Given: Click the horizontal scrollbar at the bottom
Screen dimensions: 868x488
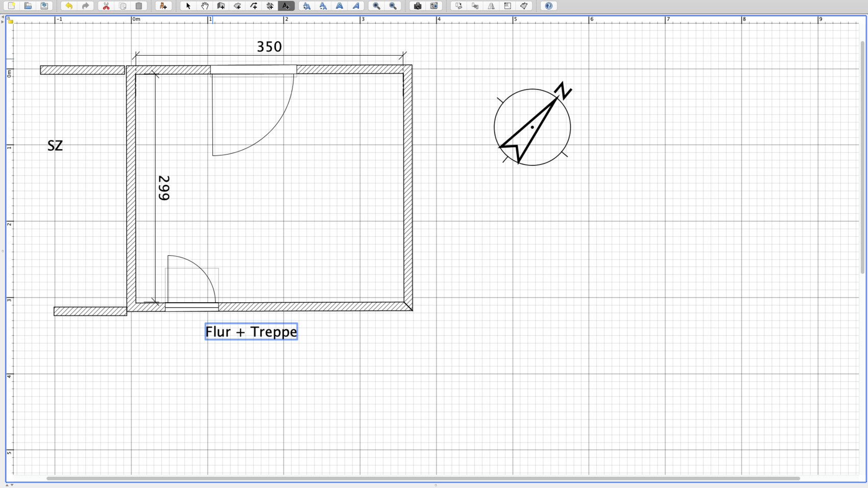Looking at the screenshot, I should [x=423, y=478].
